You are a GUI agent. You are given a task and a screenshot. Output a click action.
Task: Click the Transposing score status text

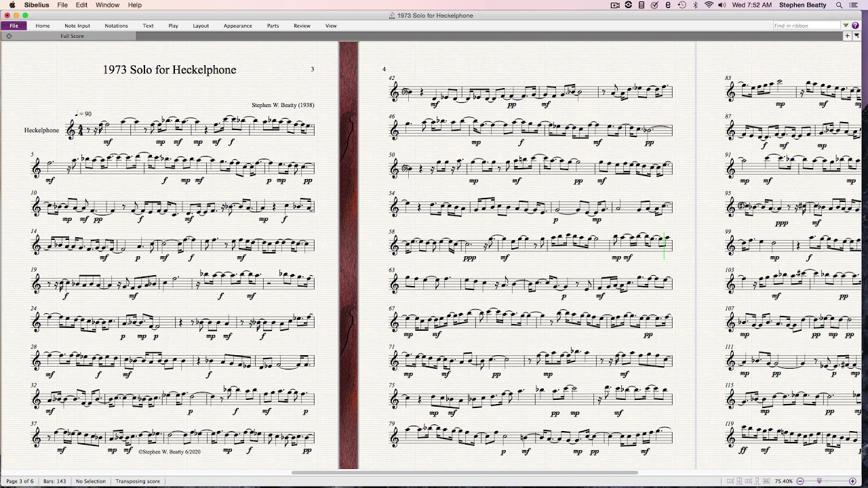coord(138,481)
